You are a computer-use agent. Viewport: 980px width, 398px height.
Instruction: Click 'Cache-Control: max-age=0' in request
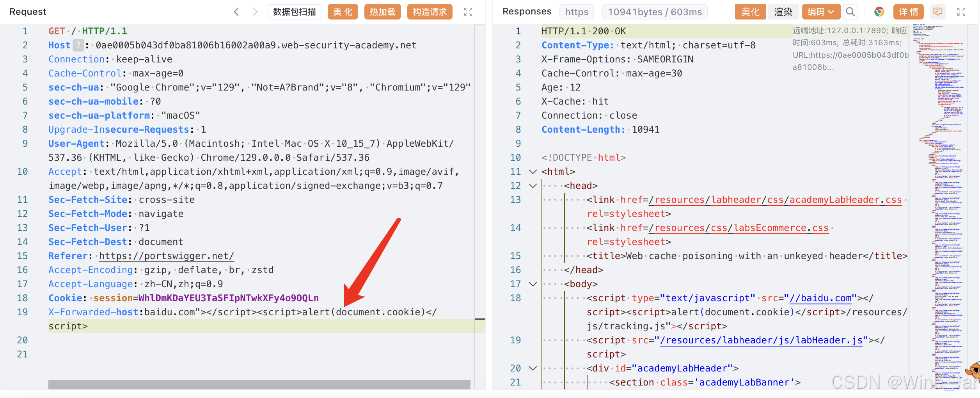click(x=116, y=73)
